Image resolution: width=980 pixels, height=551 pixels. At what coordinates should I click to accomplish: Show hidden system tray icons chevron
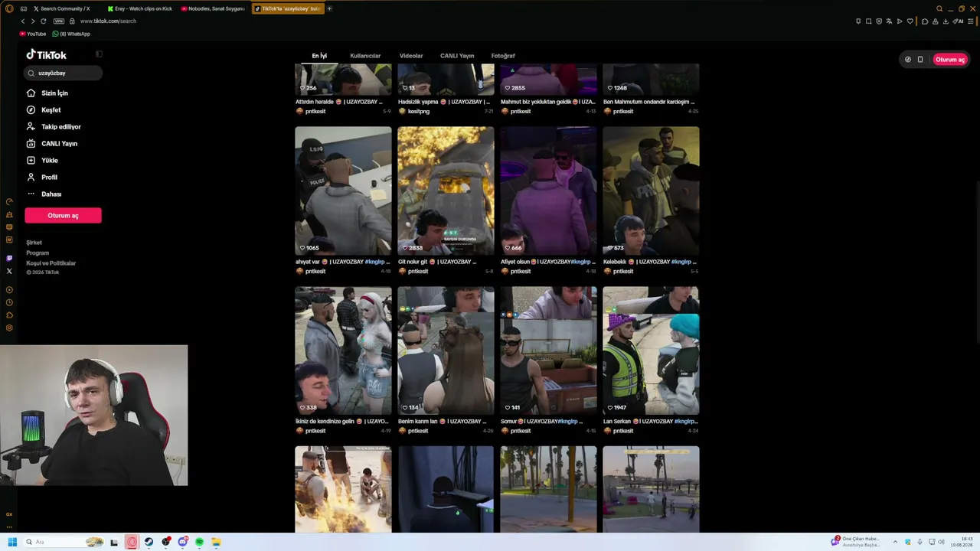tap(895, 542)
